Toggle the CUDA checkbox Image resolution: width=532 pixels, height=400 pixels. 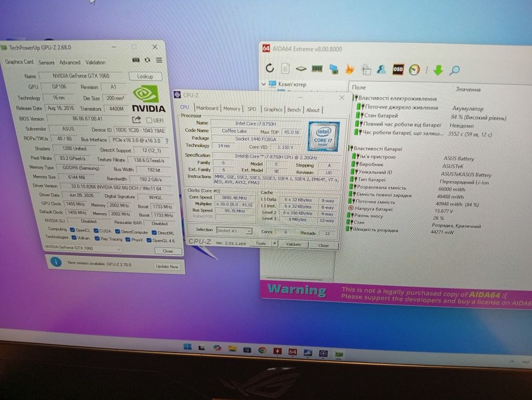(x=96, y=231)
